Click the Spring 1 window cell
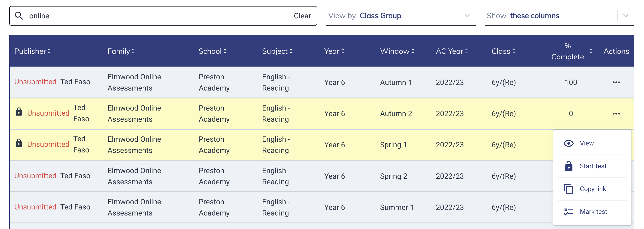The width and height of the screenshot is (644, 229). [393, 145]
